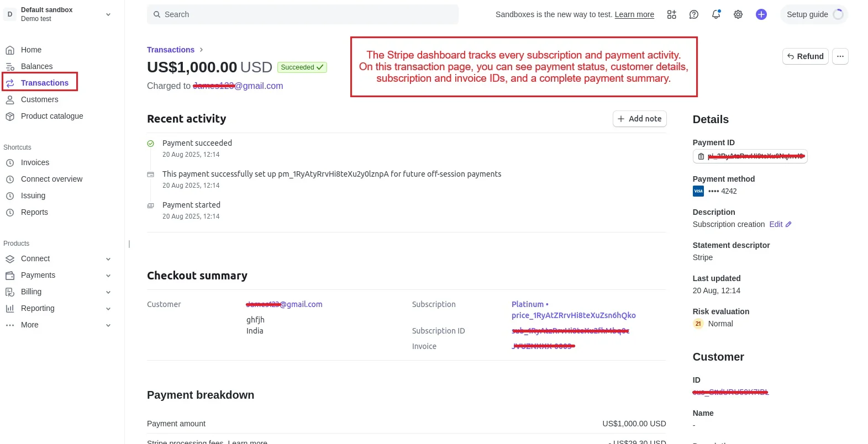Screen dimensions: 868x444
Task: Open the Learn more sandboxes link
Action: click(x=634, y=14)
